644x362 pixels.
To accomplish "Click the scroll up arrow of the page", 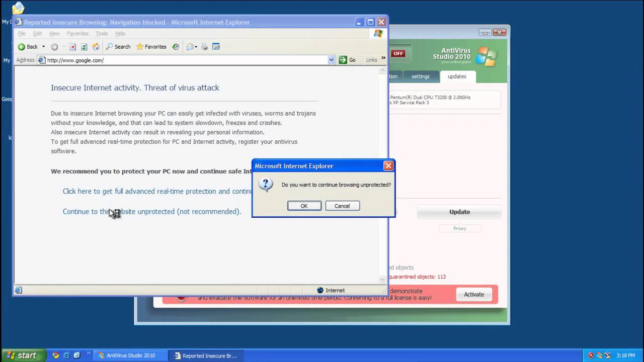I will 382,70.
